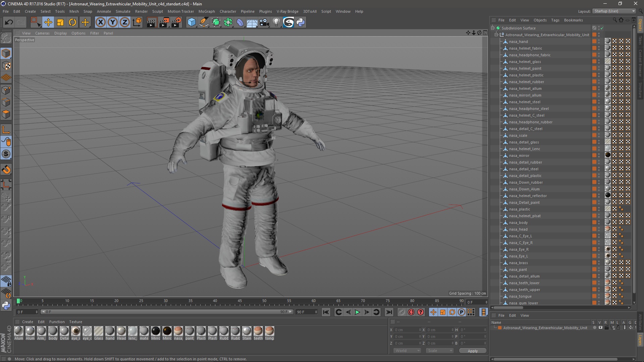Open the Layout Startup dropdown
Viewport: 644px width, 362px height.
tap(614, 11)
